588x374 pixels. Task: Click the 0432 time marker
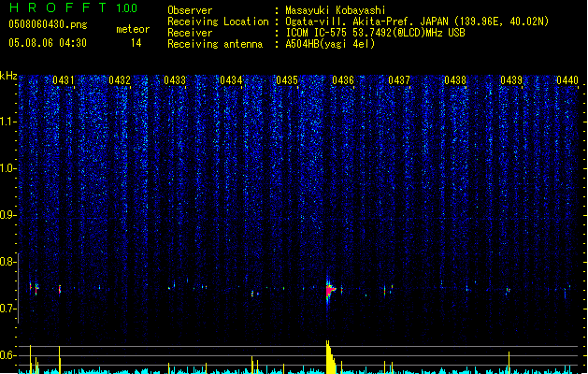tap(120, 80)
